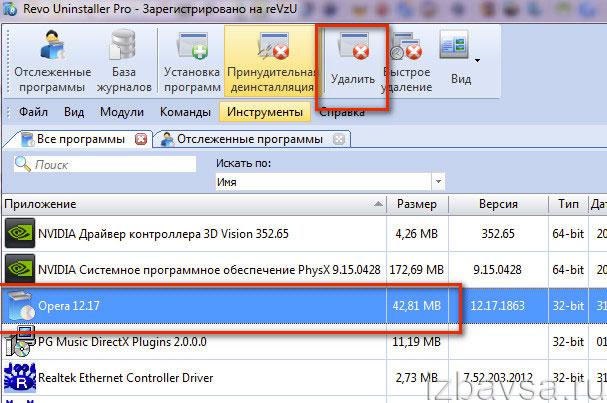Close the Все программы tab
This screenshot has height=403, width=607.
click(141, 139)
